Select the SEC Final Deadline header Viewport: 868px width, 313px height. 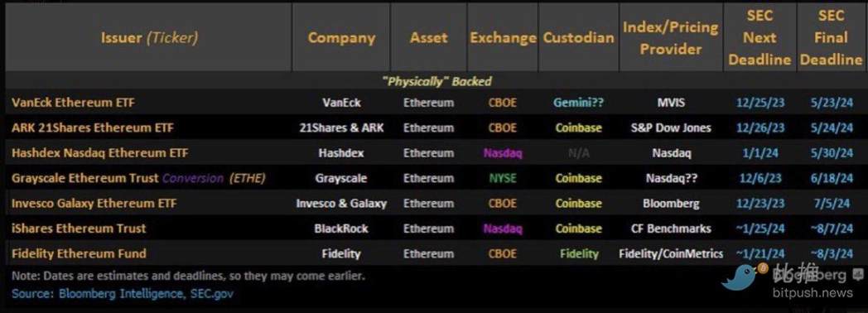[831, 37]
